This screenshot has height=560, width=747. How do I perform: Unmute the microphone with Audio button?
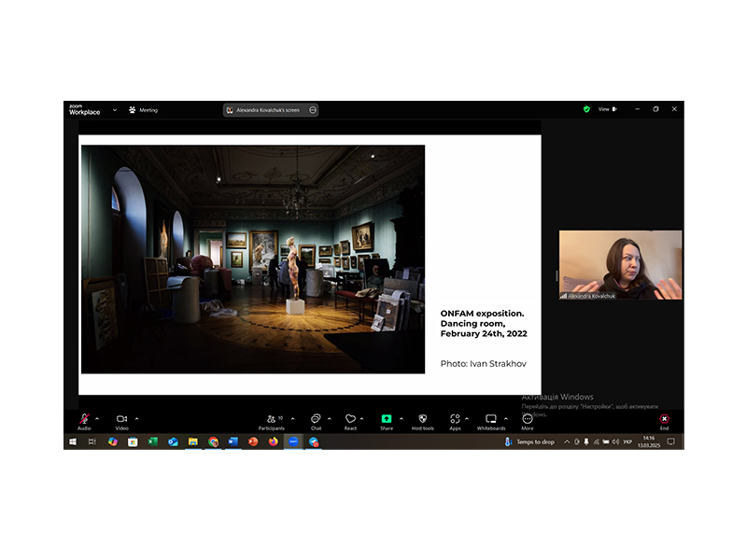pos(84,419)
